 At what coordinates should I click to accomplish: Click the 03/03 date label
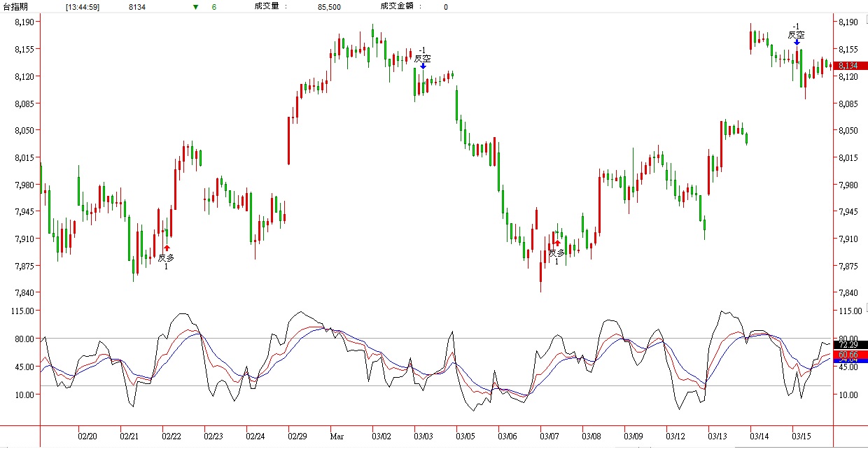click(x=423, y=436)
